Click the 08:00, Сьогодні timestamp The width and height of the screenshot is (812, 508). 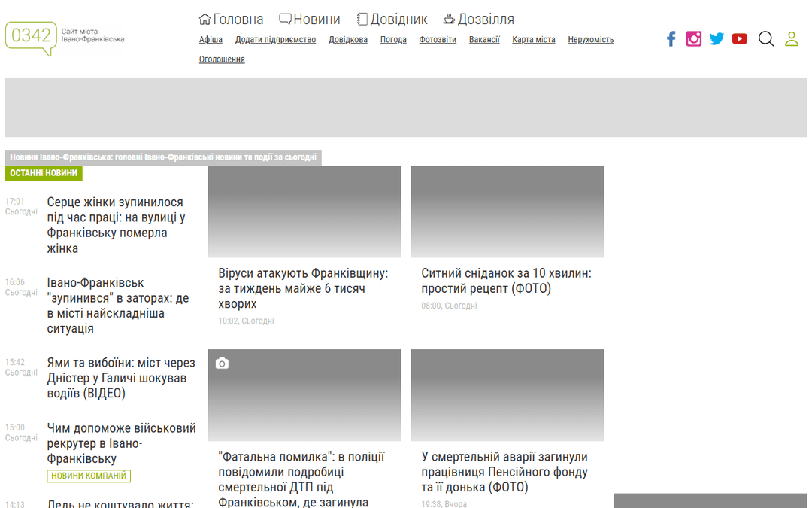[x=449, y=306]
